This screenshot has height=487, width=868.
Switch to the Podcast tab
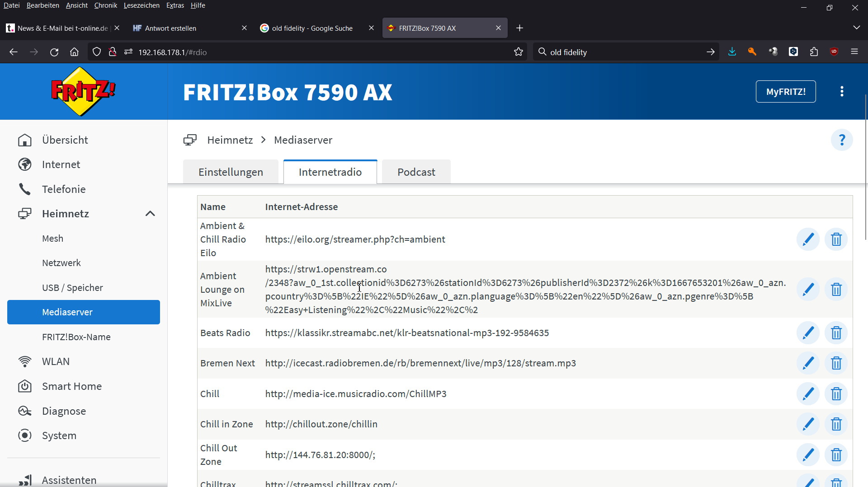pyautogui.click(x=416, y=172)
